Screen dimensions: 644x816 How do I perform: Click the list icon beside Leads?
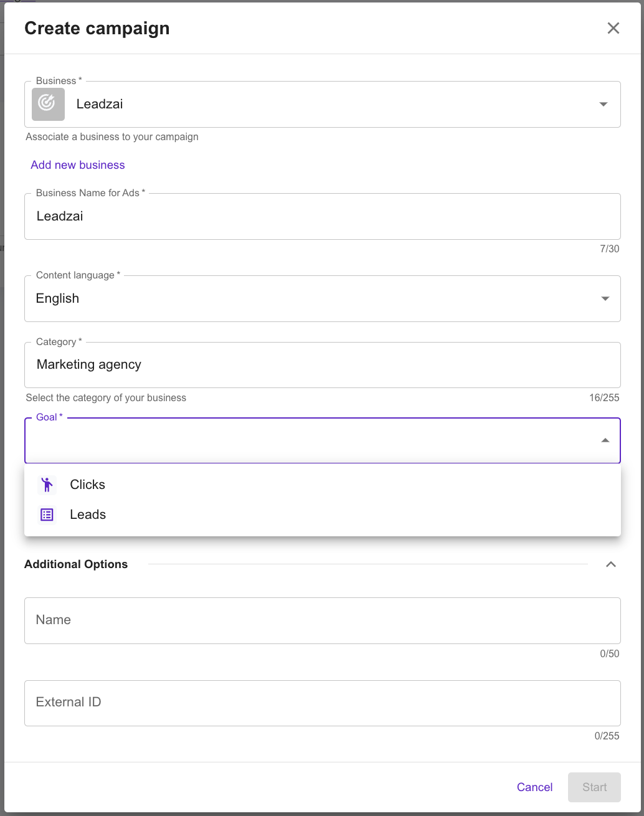(47, 515)
